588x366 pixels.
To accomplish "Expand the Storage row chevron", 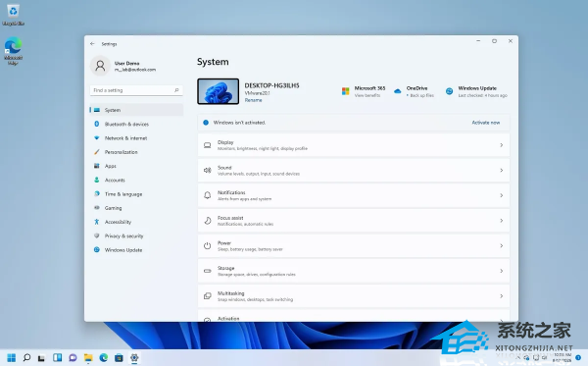I will coord(502,271).
